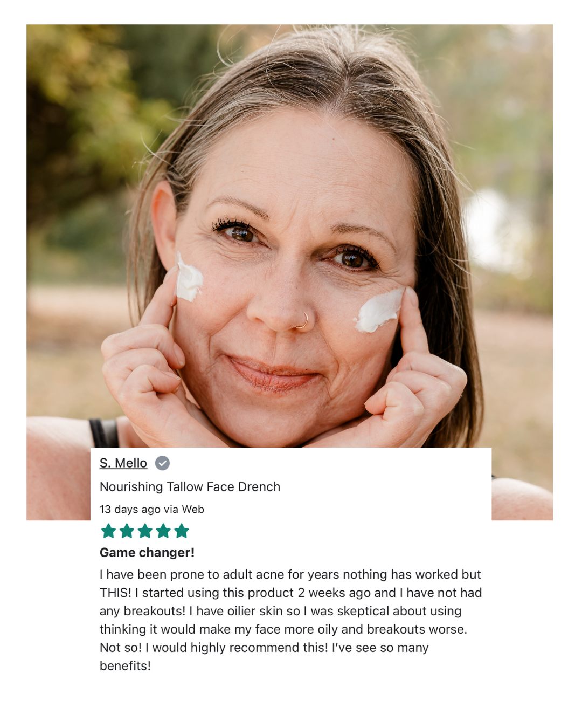
Task: Click the 'Game changer!' review title
Action: click(147, 553)
